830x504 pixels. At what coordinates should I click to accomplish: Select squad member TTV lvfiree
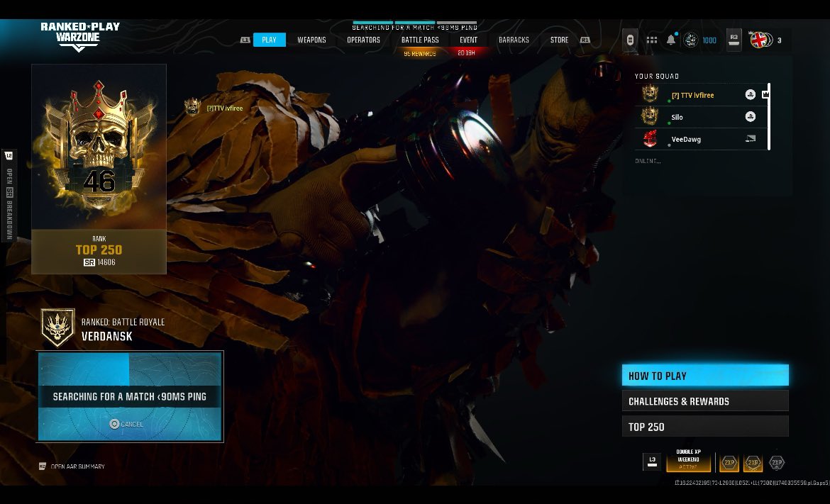[701, 95]
